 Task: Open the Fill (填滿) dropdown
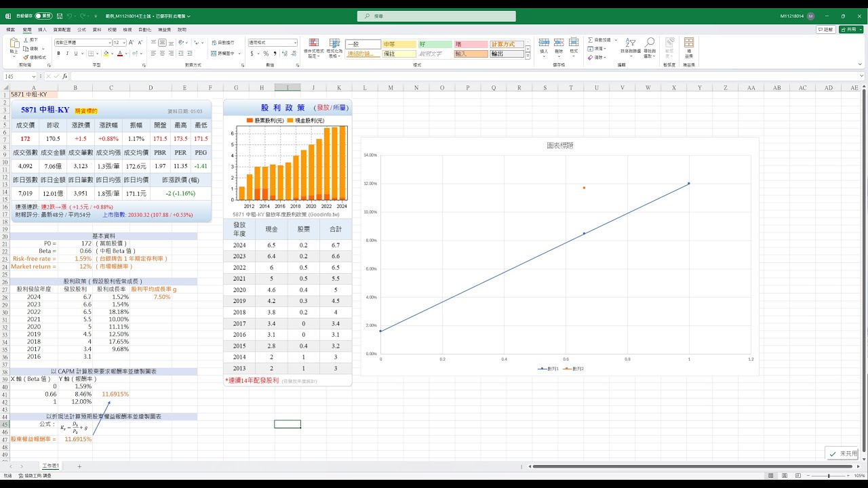(597, 49)
